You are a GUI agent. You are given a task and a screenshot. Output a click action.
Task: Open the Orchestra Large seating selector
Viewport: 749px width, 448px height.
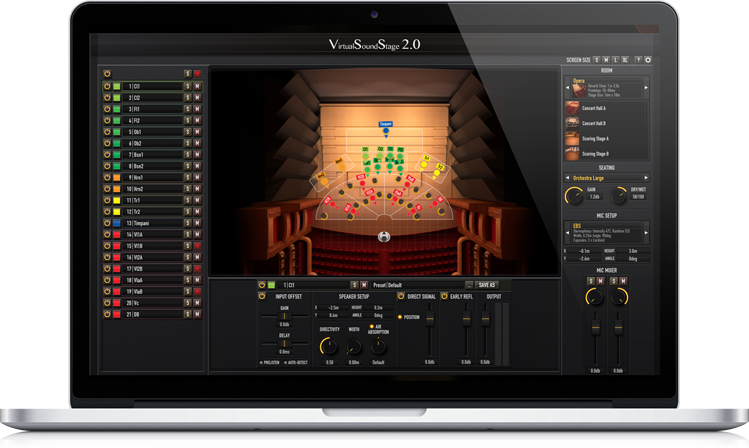(x=607, y=178)
